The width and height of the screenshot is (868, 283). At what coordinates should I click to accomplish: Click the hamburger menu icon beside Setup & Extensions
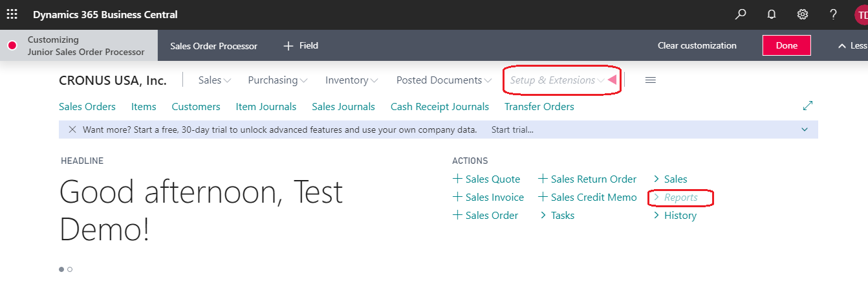[651, 80]
